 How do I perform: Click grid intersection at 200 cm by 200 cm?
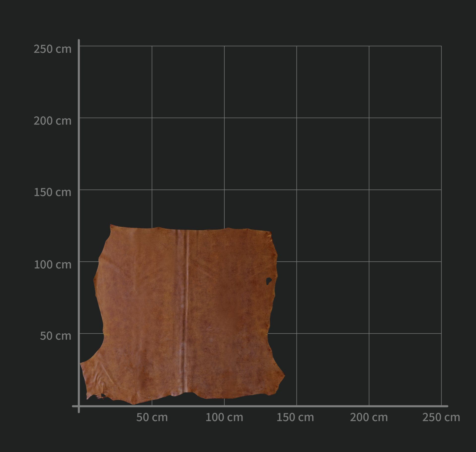click(369, 118)
